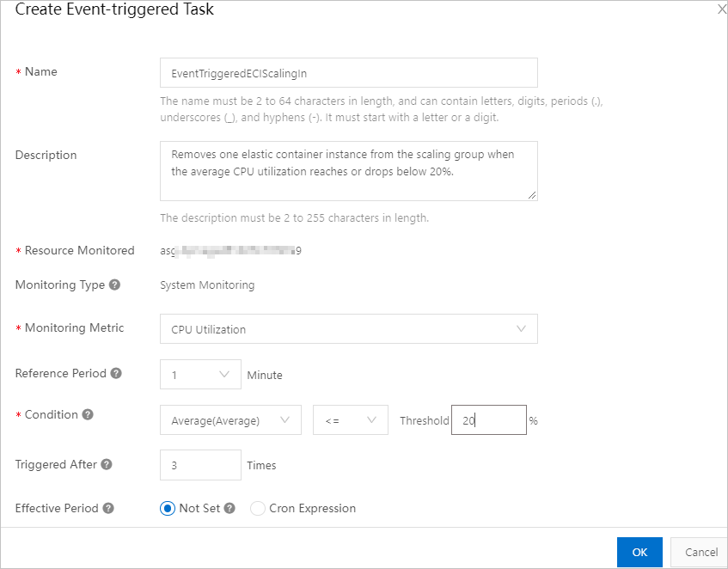The width and height of the screenshot is (728, 569).
Task: Confirm with the OK button
Action: pyautogui.click(x=639, y=553)
